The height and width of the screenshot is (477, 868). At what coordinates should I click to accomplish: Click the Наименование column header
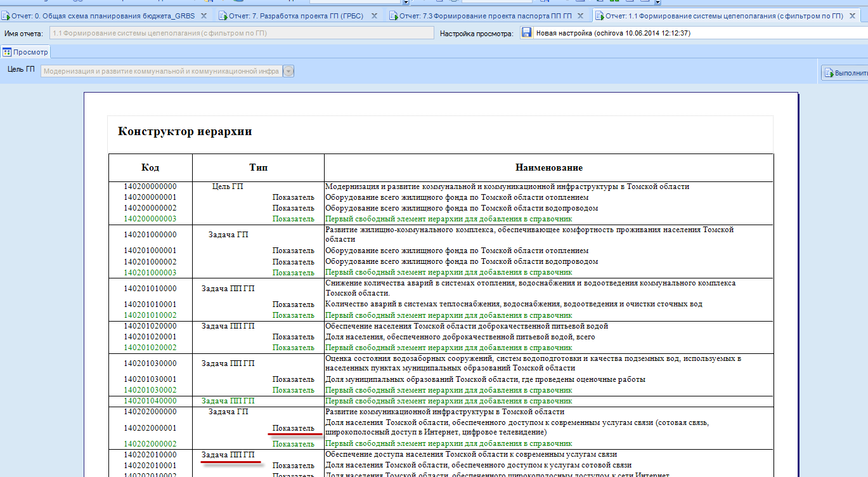click(x=548, y=167)
